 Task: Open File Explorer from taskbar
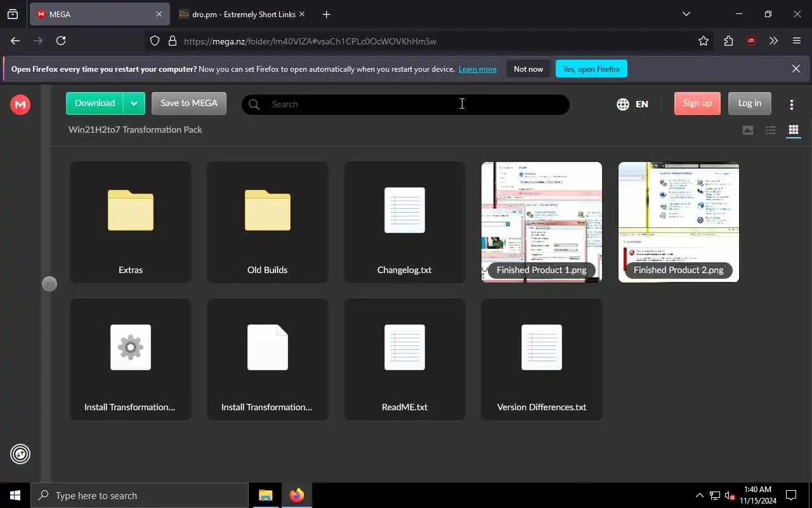[266, 495]
